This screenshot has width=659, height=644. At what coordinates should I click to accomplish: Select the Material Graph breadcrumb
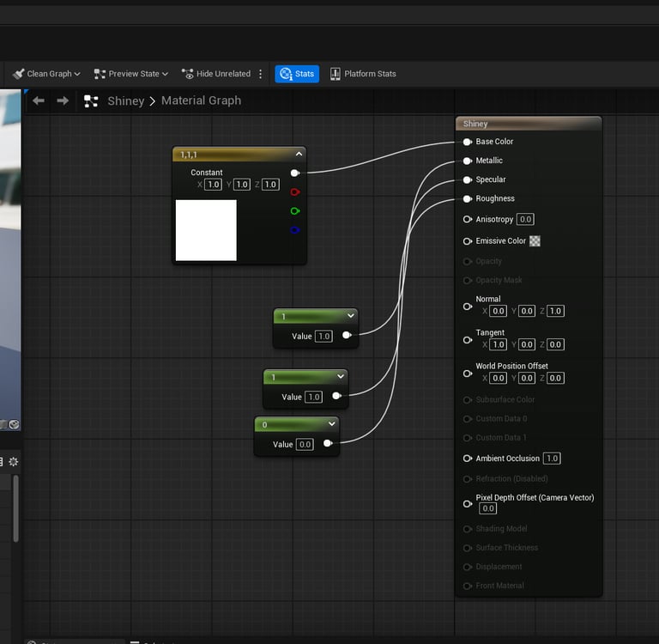(201, 100)
